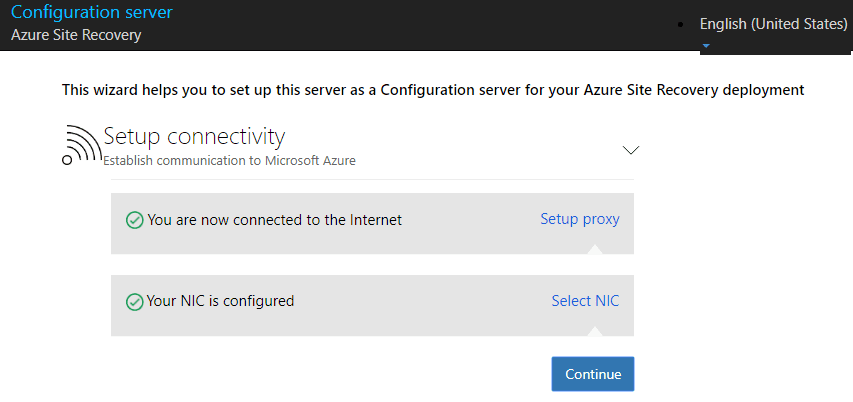Open the Setup proxy link
Screen dimensions: 853x402
[580, 219]
